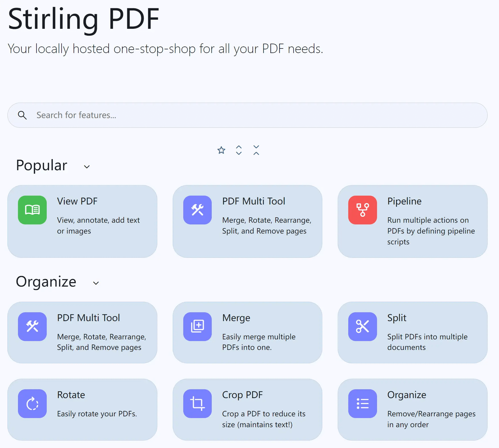
Task: Toggle the favorites star filter
Action: 221,150
